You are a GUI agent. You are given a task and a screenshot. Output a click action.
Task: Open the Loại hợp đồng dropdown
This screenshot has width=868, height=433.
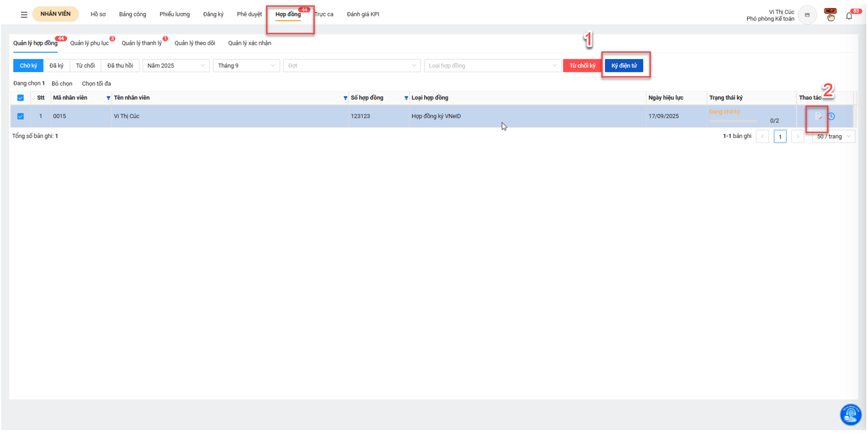pyautogui.click(x=492, y=66)
